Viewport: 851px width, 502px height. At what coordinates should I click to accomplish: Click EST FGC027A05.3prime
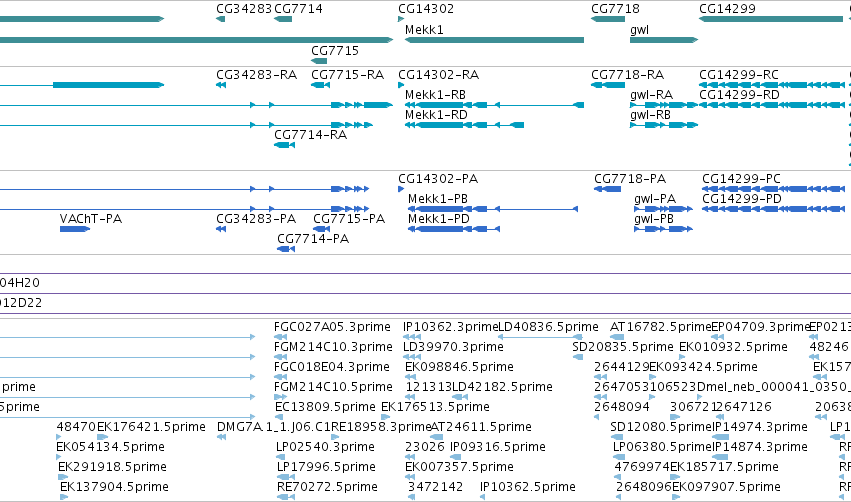332,327
